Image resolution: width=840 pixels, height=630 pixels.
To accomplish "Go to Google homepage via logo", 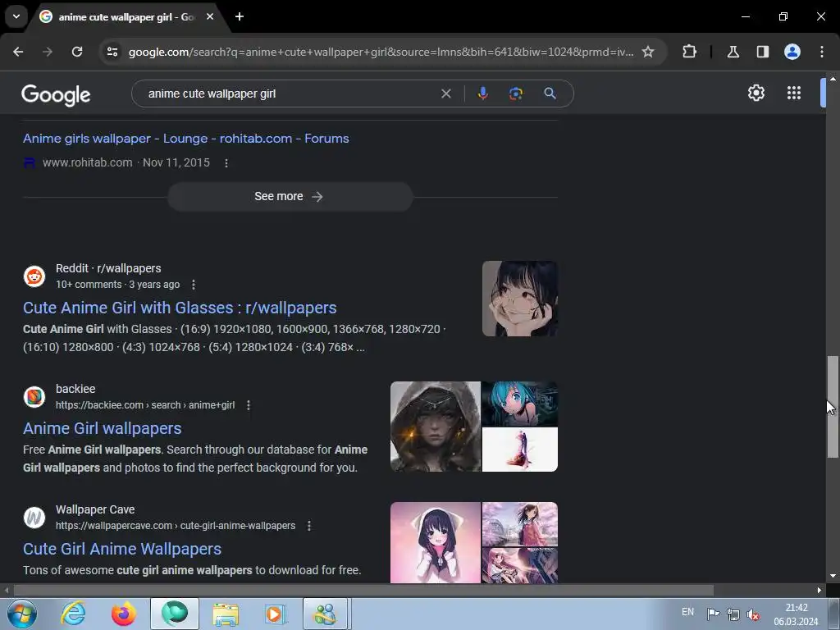I will (x=56, y=95).
